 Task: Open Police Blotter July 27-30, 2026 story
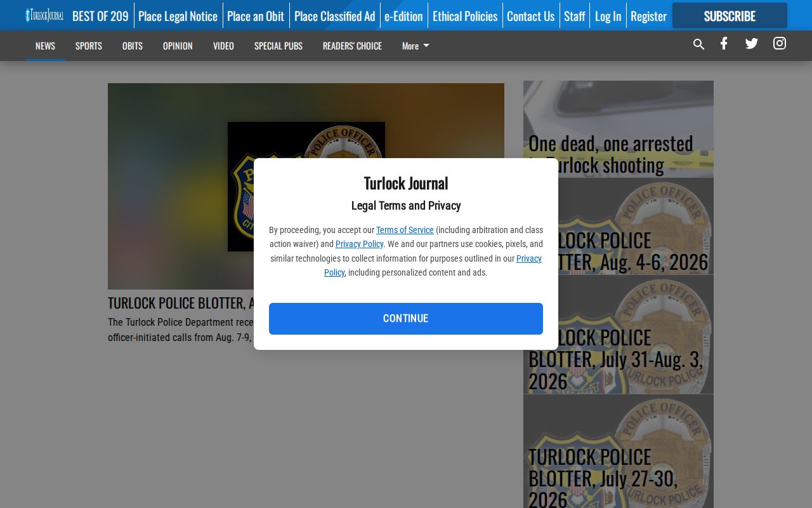click(x=619, y=451)
